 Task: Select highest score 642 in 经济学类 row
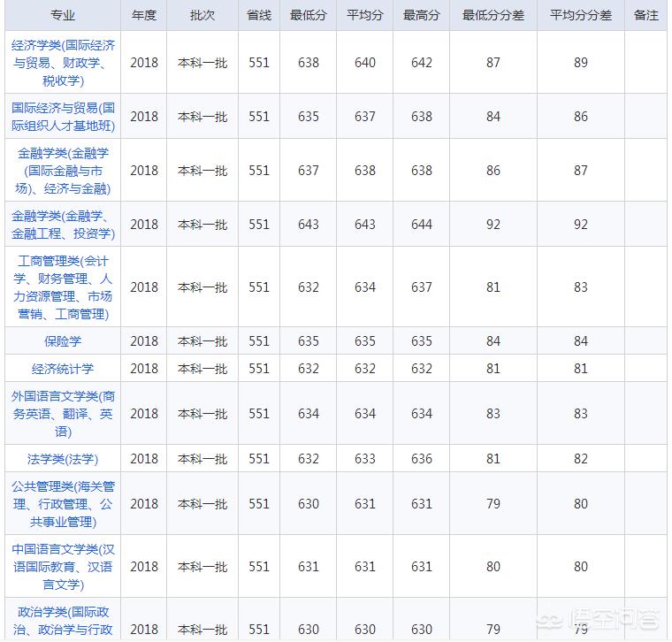click(x=421, y=63)
